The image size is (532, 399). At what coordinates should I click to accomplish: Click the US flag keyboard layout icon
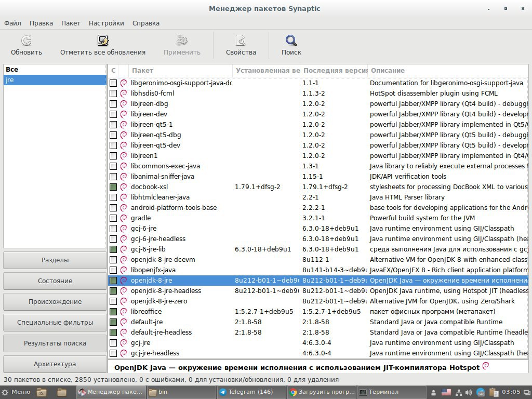tap(446, 393)
